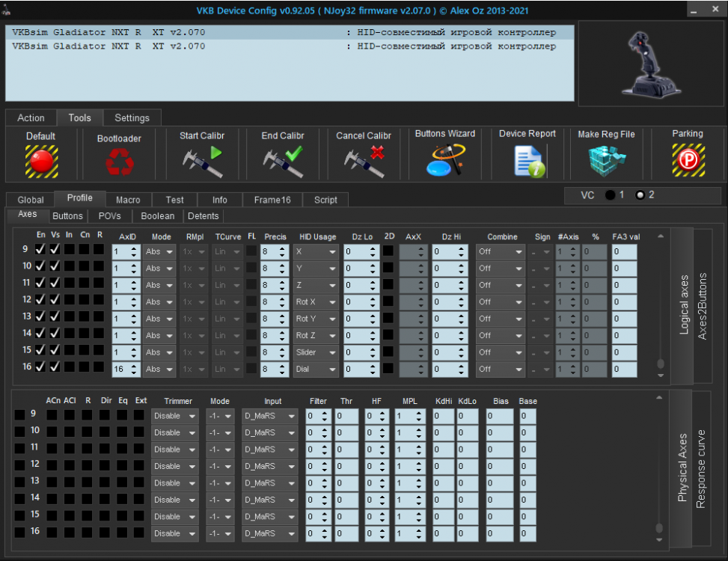Click the Bootloader recycle icon

pyautogui.click(x=119, y=162)
